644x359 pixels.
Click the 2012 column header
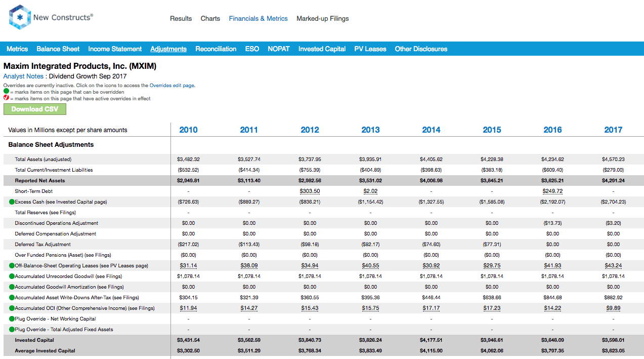click(x=310, y=130)
